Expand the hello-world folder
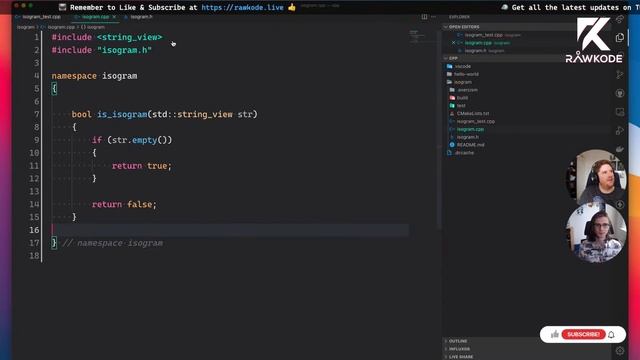The width and height of the screenshot is (640, 360). pos(466,74)
